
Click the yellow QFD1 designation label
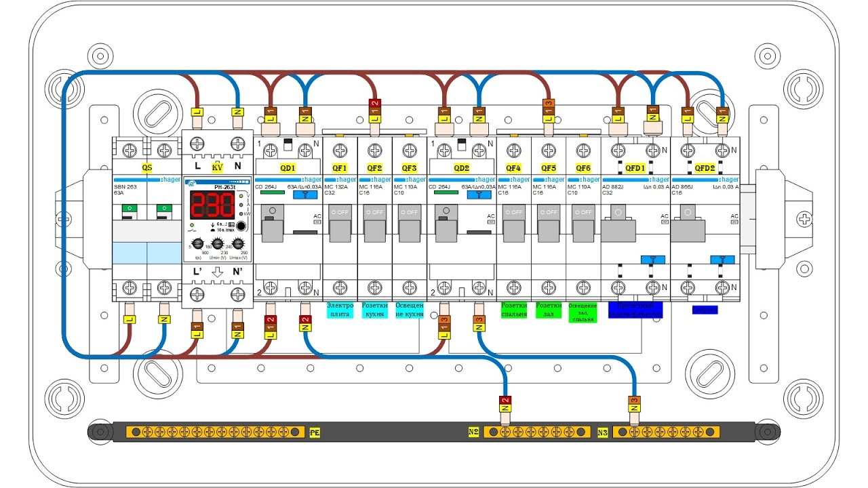pos(635,167)
